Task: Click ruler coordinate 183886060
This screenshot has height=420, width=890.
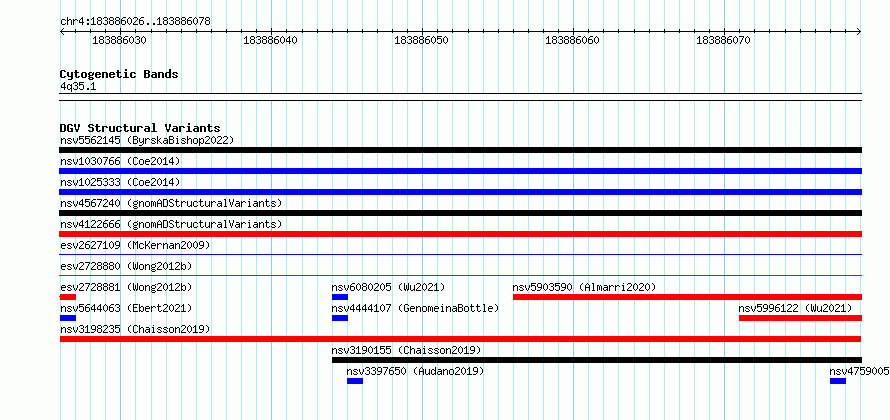Action: [x=572, y=40]
